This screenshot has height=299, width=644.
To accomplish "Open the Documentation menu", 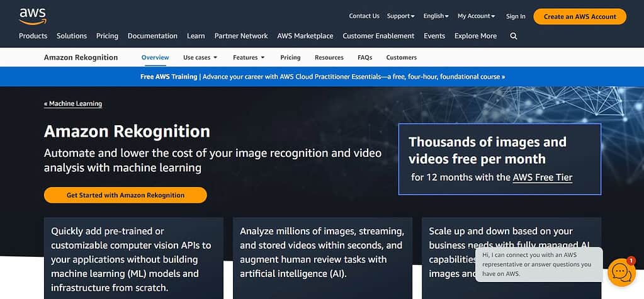I will coord(152,36).
